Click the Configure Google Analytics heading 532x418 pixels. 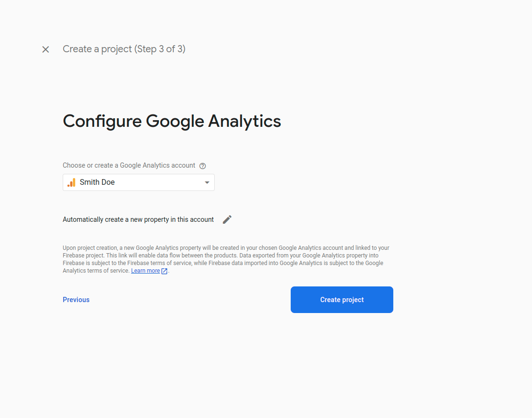pyautogui.click(x=171, y=121)
